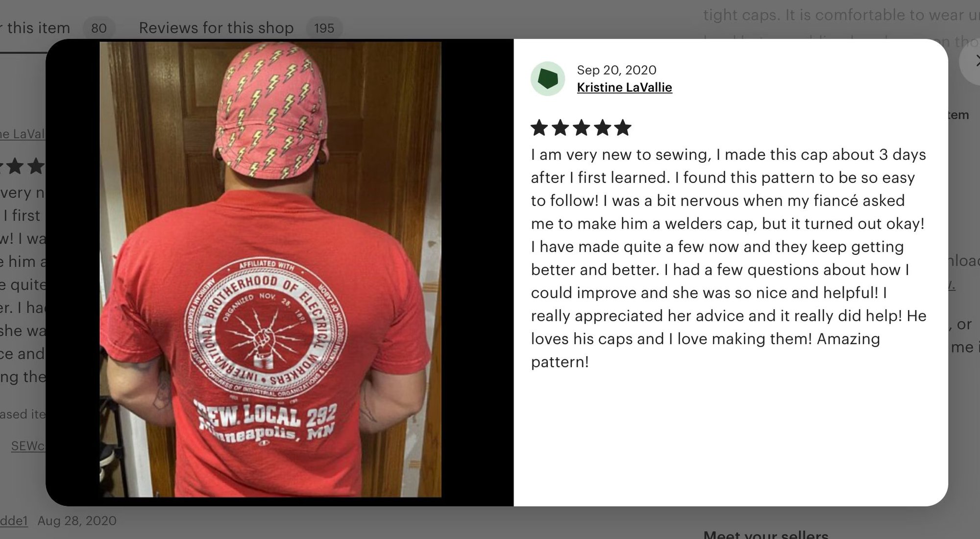Click the Meet your sellers heading
Screen dimensions: 980x539
pos(766,534)
